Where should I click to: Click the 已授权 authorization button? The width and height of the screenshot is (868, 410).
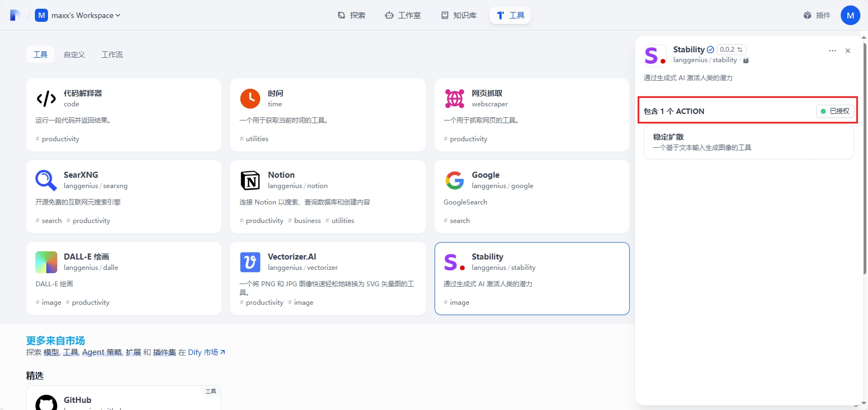835,111
